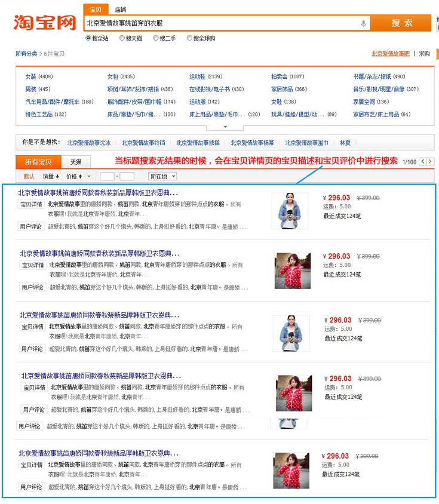Open the 所在地 location dropdown
The height and width of the screenshot is (504, 439).
pos(162,176)
